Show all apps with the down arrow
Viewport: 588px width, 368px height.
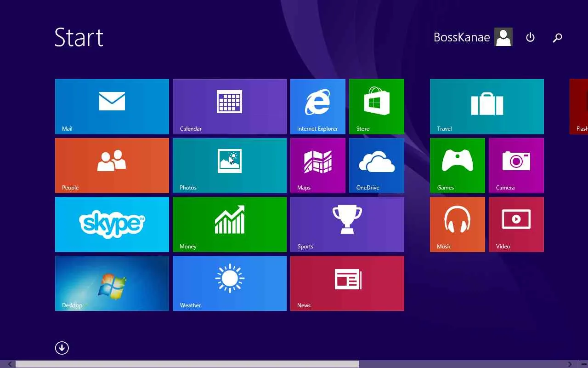coord(62,348)
